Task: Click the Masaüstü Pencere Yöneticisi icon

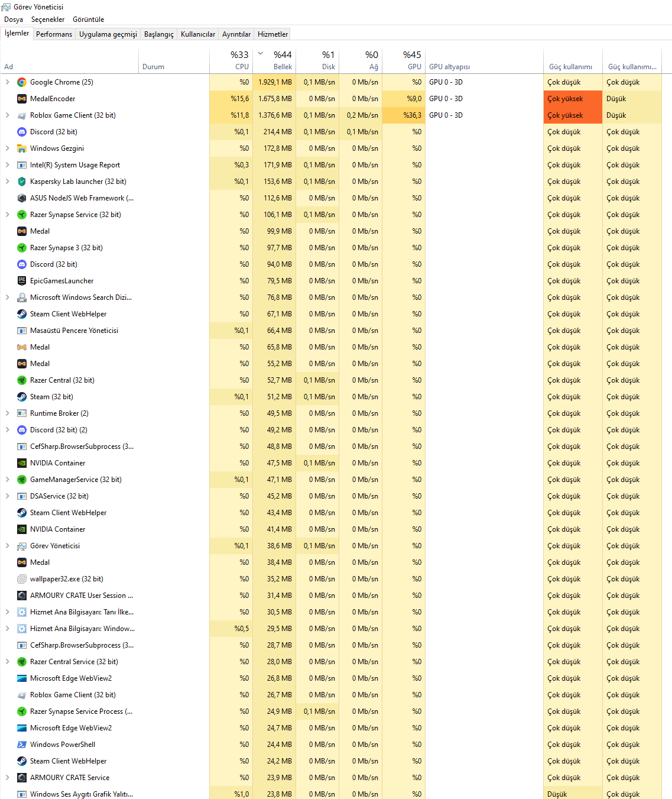Action: (x=22, y=331)
